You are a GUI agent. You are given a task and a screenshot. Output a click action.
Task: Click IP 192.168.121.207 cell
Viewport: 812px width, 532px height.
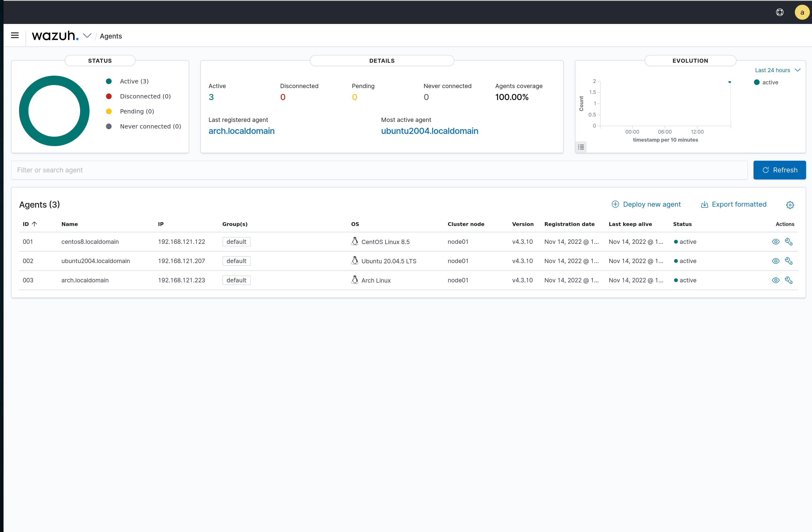click(182, 261)
